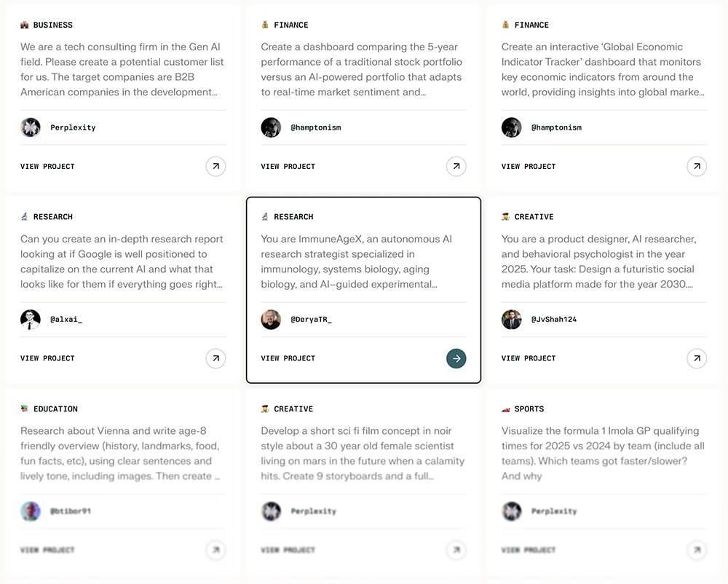Image resolution: width=728 pixels, height=584 pixels.
Task: Click arrow on Mars sci-fi film card
Action: pyautogui.click(x=456, y=550)
